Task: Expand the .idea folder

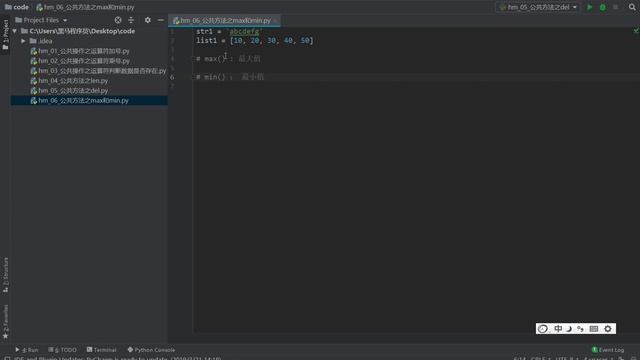Action: coord(23,41)
